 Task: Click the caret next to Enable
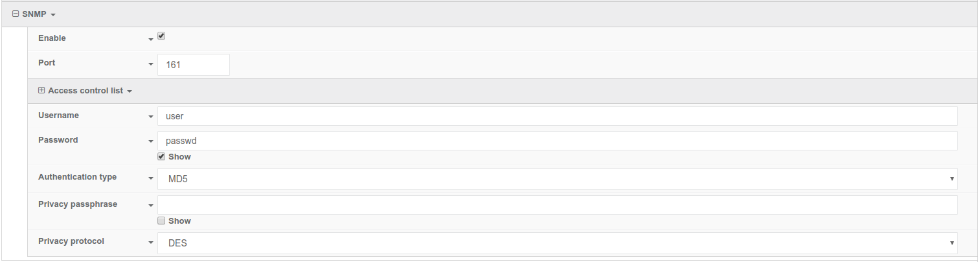pyautogui.click(x=151, y=40)
